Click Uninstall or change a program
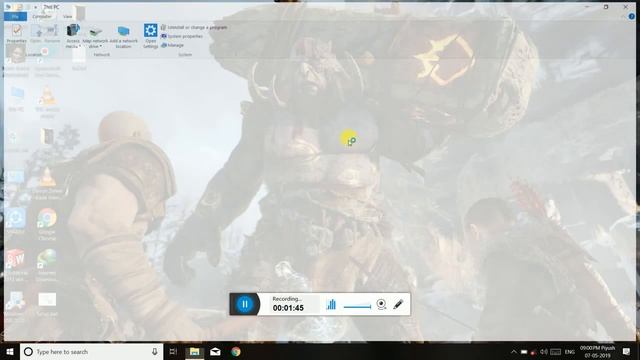 pyautogui.click(x=193, y=27)
